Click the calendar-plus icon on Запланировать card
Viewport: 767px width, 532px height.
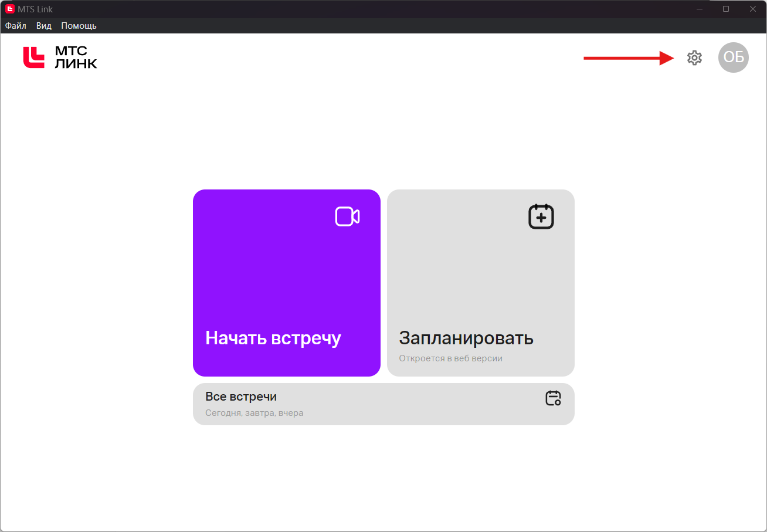click(x=541, y=216)
